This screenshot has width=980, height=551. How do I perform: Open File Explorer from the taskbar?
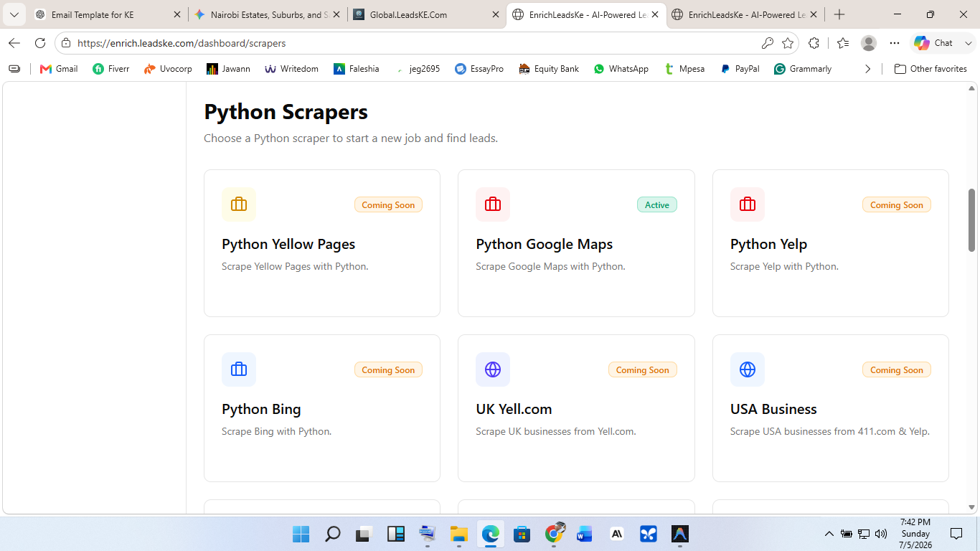(458, 534)
